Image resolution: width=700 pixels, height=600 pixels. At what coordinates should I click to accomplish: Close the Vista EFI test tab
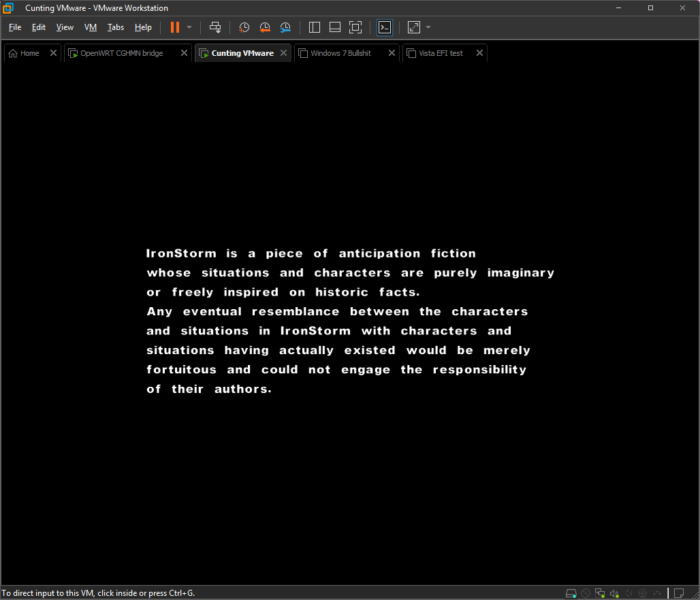pyautogui.click(x=479, y=53)
